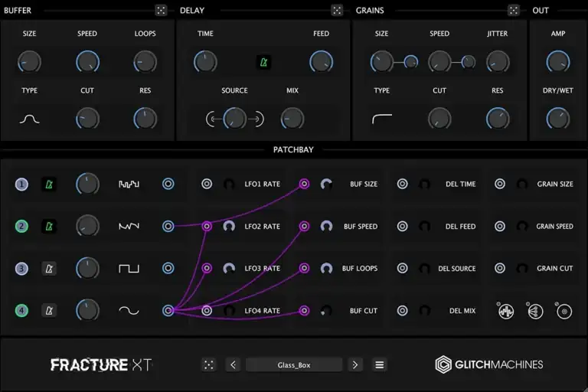The height and width of the screenshot is (392, 588).
Task: Click the BUF CUT input jack
Action: point(304,311)
